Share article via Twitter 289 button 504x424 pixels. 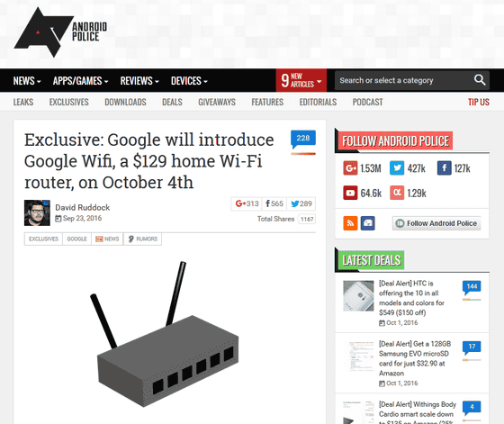pyautogui.click(x=301, y=203)
